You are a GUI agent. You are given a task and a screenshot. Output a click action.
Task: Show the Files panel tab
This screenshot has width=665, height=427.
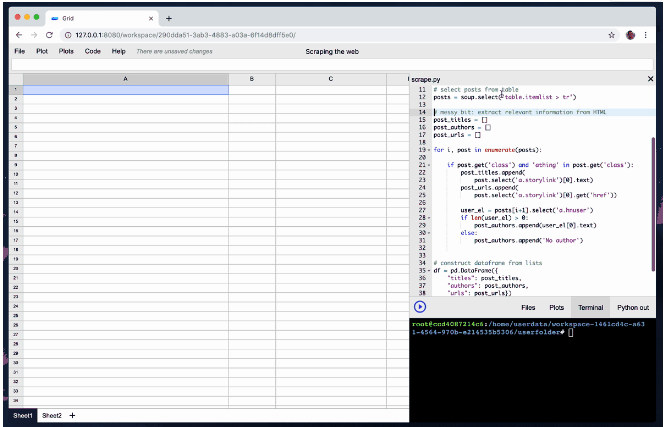coord(527,307)
